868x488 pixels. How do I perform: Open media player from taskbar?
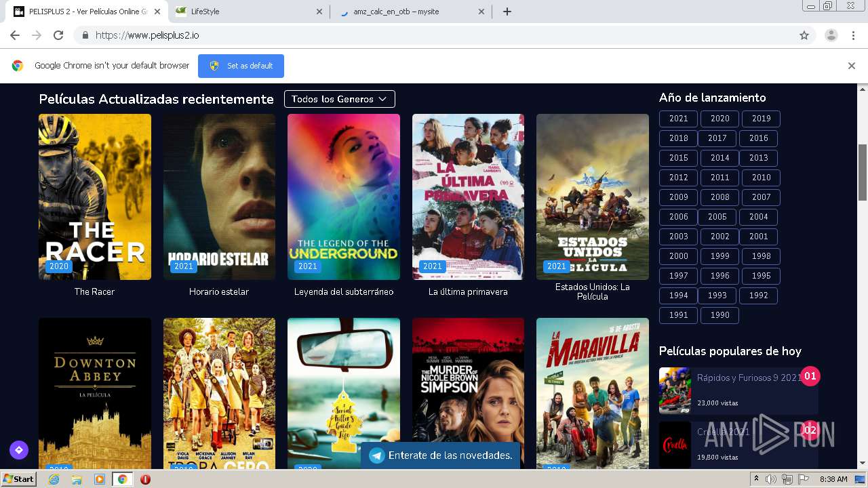[100, 479]
